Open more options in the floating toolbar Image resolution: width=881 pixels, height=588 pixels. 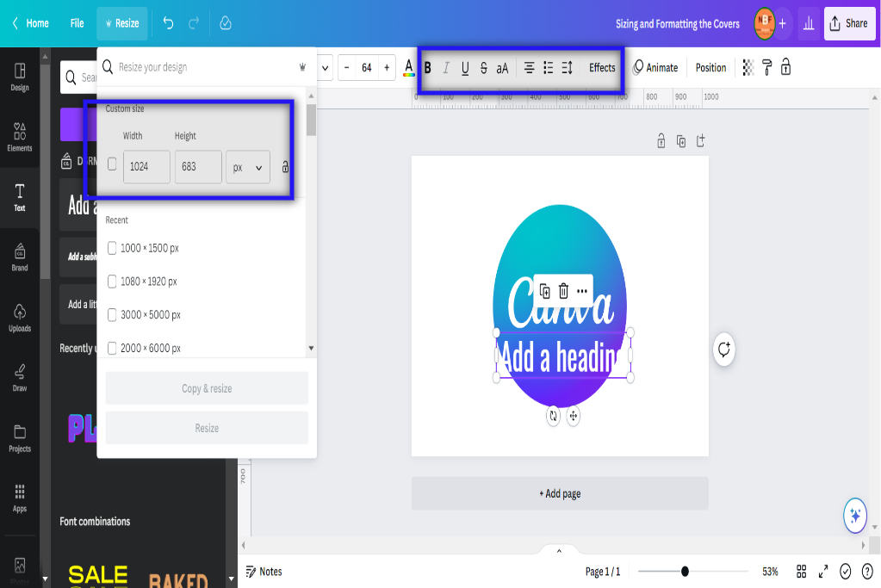pyautogui.click(x=582, y=291)
